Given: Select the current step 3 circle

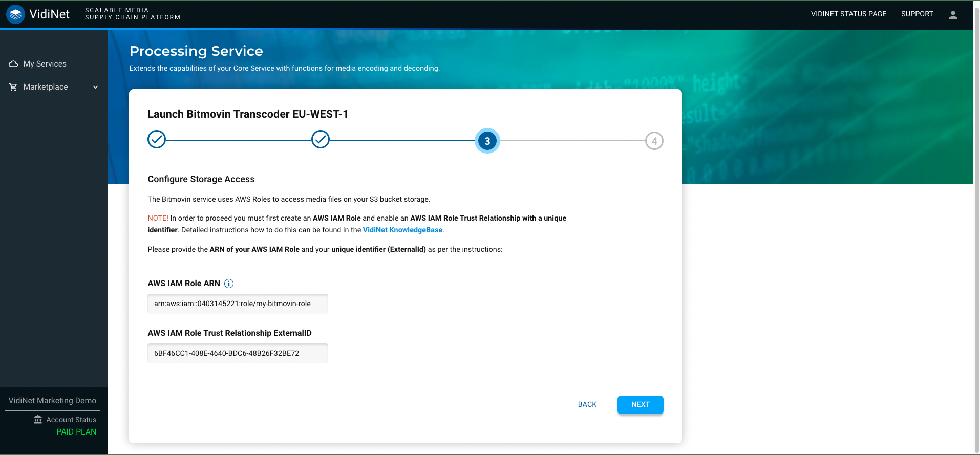Looking at the screenshot, I should [487, 141].
